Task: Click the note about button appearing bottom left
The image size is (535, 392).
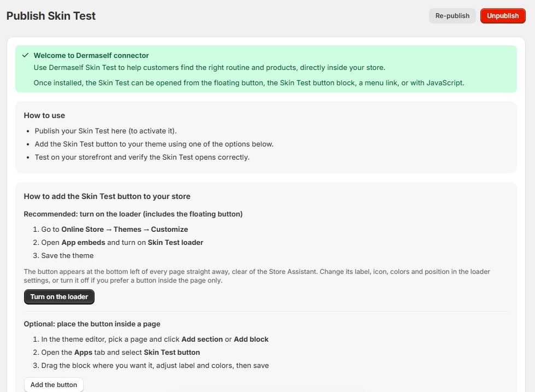Action: pos(257,276)
